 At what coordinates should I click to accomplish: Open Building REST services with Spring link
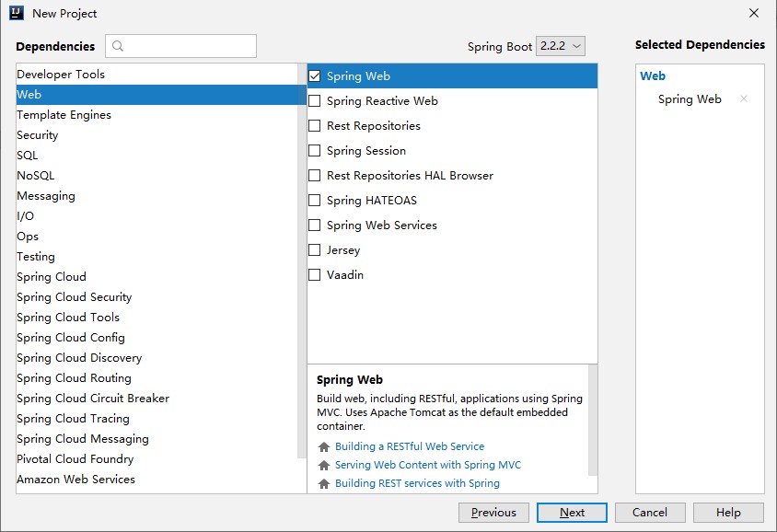tap(417, 483)
